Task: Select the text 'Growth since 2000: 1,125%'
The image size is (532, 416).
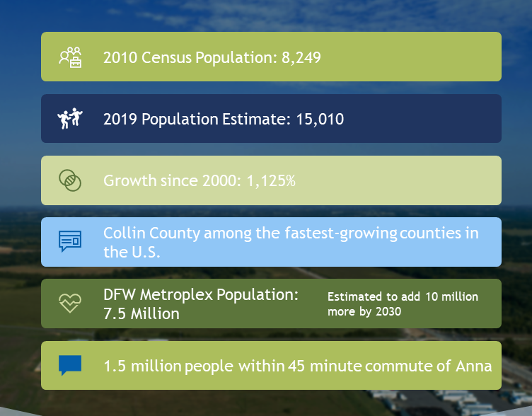Action: (x=199, y=180)
